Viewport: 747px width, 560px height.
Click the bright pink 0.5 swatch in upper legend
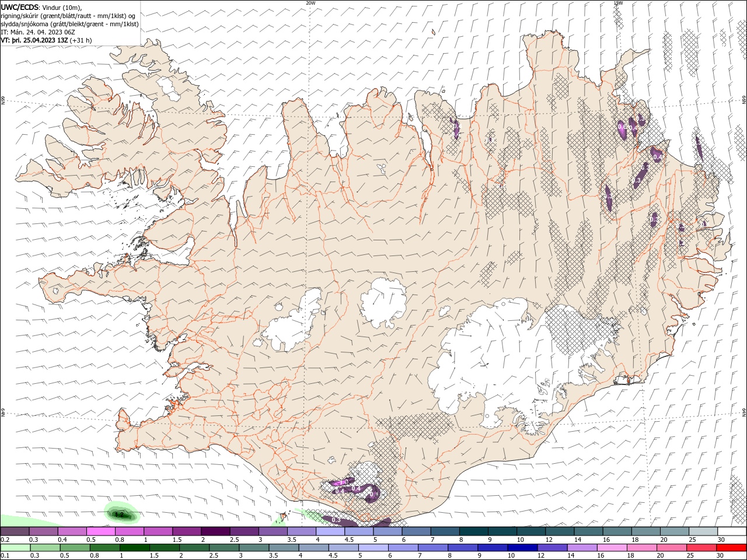click(100, 531)
